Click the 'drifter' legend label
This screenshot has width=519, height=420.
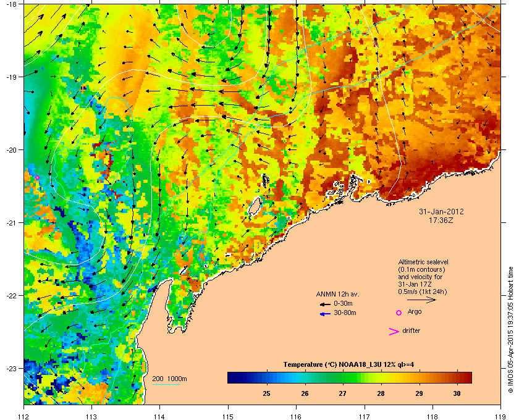pos(411,330)
